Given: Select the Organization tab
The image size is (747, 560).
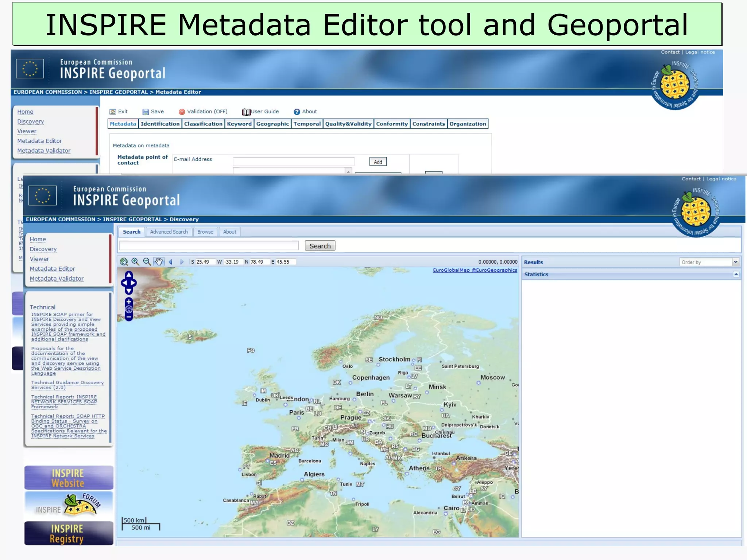Looking at the screenshot, I should [x=468, y=124].
